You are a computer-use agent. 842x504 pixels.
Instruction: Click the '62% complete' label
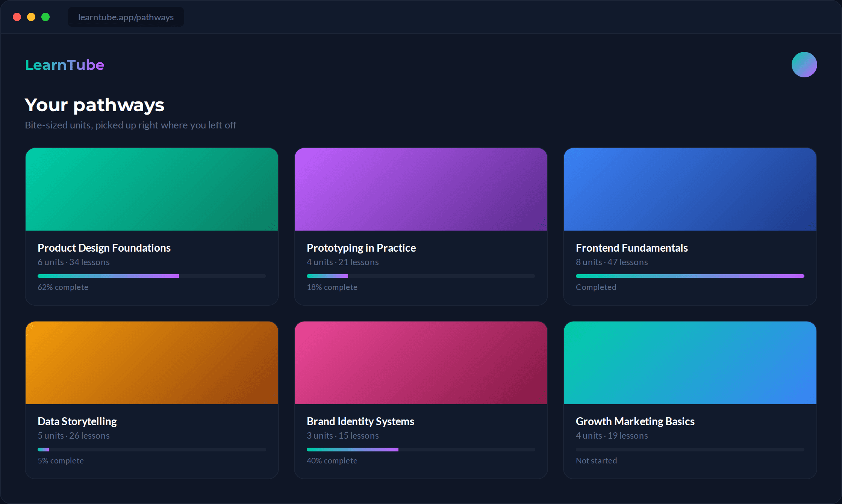(x=63, y=287)
